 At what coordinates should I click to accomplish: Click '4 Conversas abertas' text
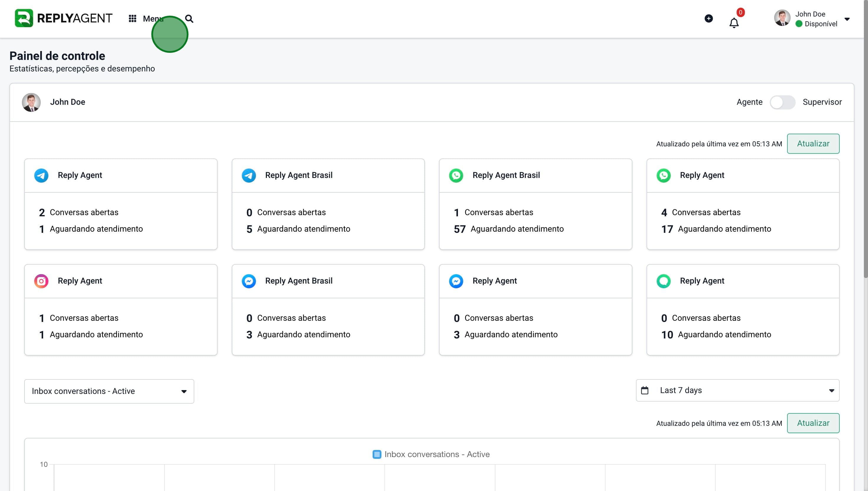(701, 212)
